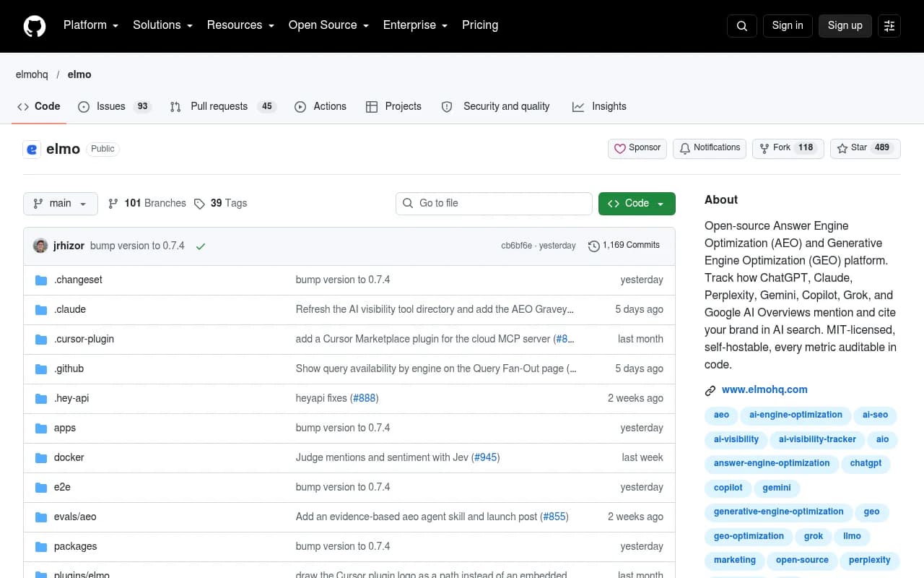Switch to the Actions tab
Viewport: 924px width, 578px height.
pos(321,106)
